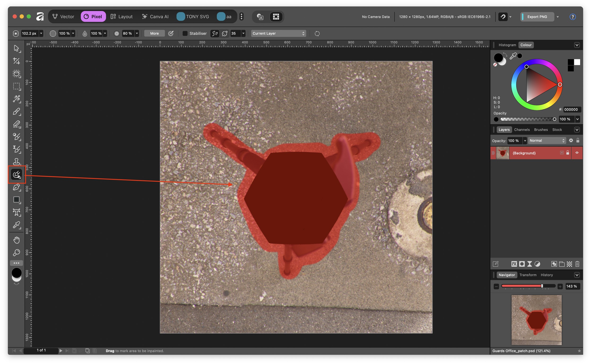Screen dimensions: 591x364
Task: Delete layer using trash icon
Action: (577, 264)
